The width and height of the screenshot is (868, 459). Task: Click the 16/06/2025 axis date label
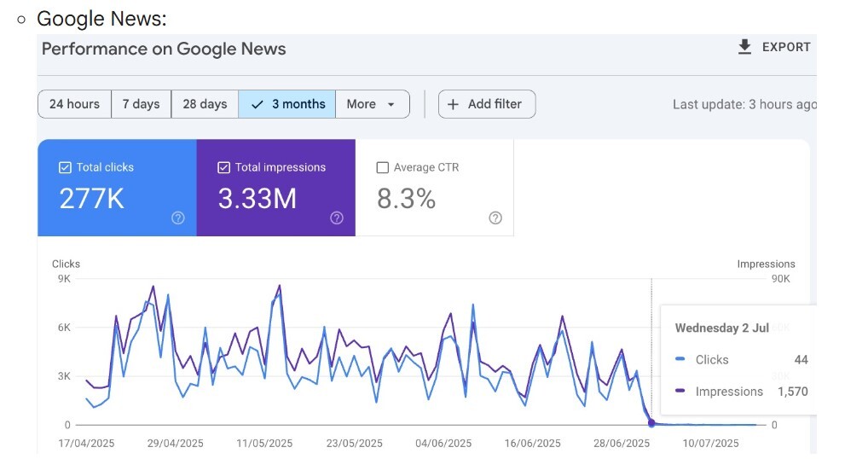533,444
